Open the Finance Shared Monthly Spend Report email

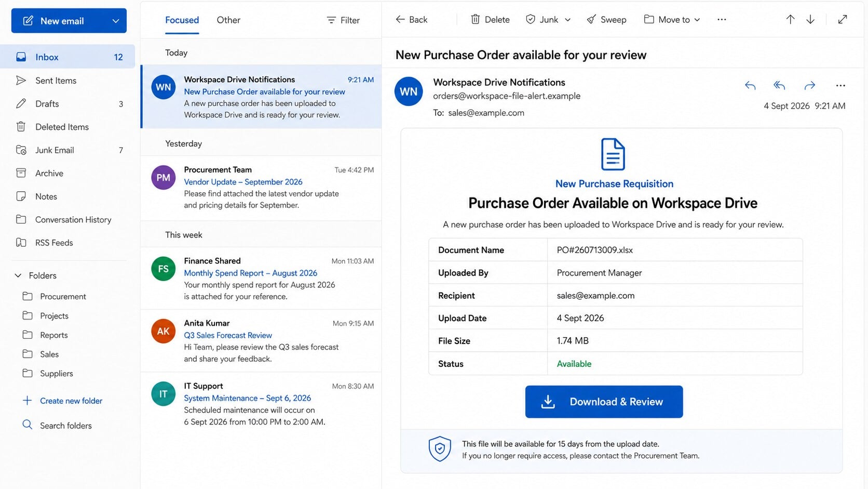click(262, 278)
